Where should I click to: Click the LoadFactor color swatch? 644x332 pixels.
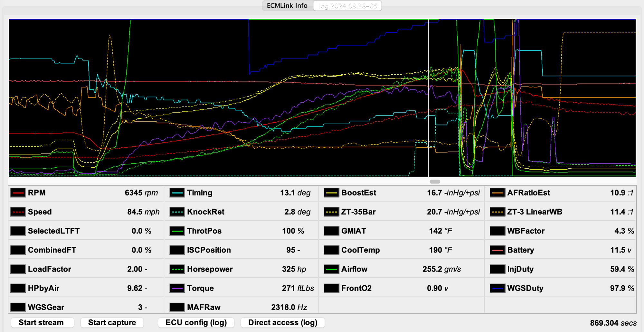point(18,269)
